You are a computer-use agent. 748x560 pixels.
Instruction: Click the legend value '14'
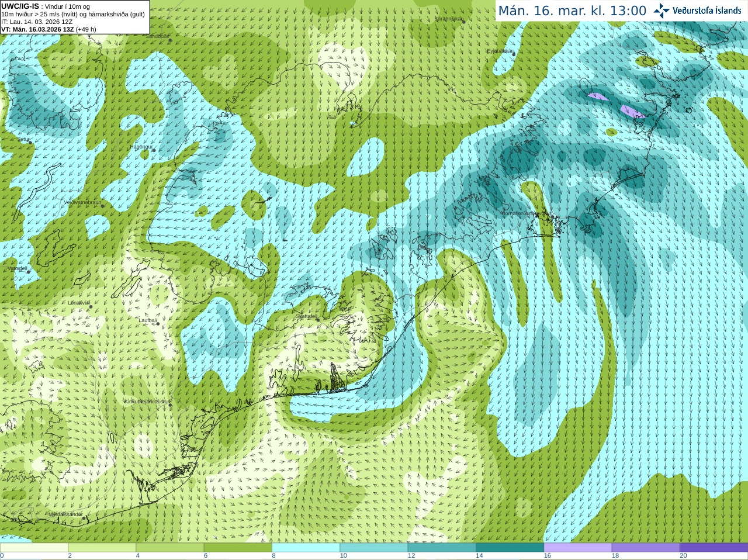(x=479, y=556)
